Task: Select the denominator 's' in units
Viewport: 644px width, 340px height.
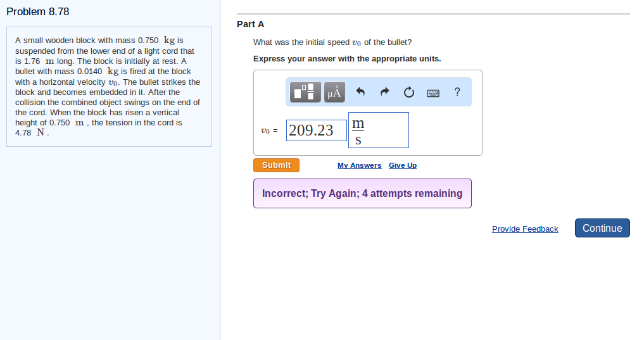Action: pyautogui.click(x=358, y=141)
